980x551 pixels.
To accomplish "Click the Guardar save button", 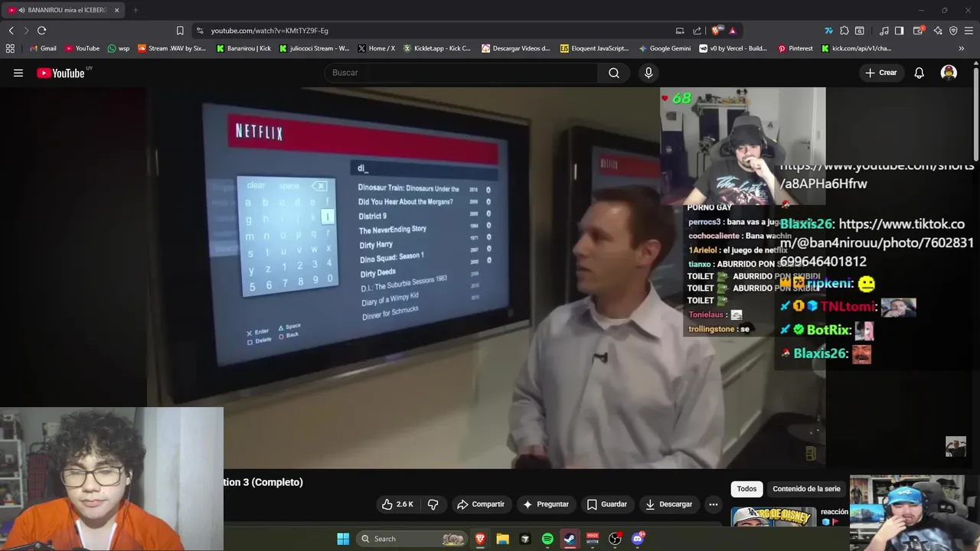I will [x=606, y=504].
